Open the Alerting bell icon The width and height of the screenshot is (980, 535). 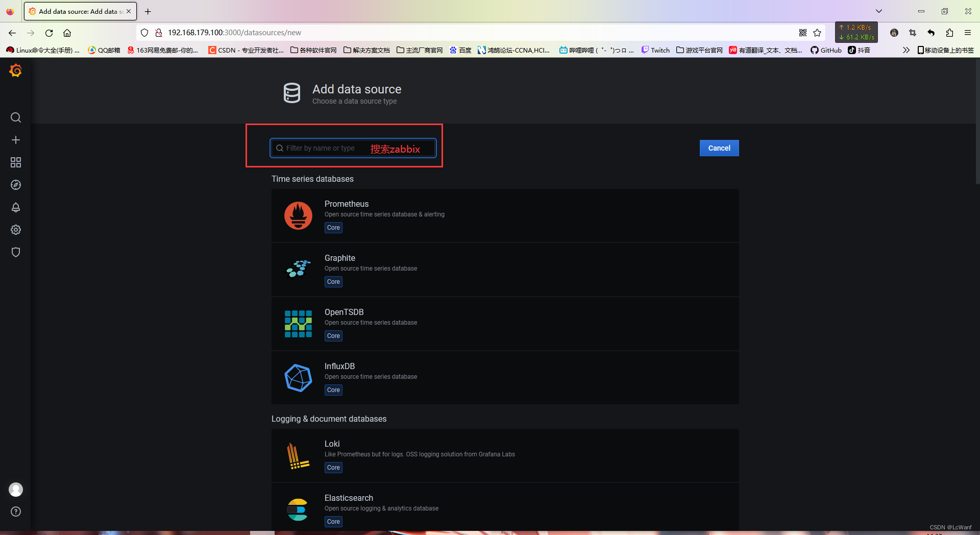(x=16, y=207)
